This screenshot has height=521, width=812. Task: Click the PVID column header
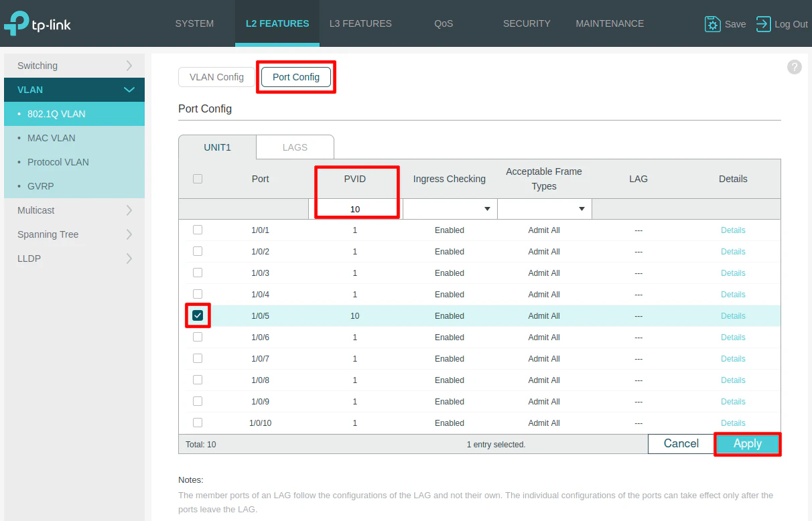[355, 179]
